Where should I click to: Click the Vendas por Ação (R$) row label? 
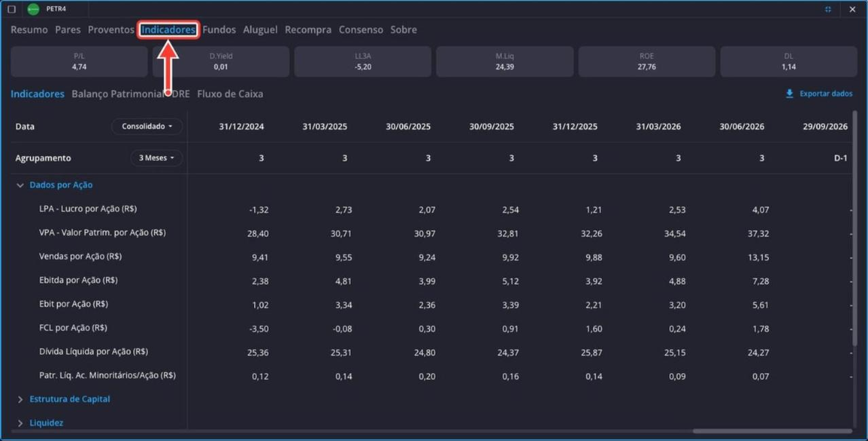pyautogui.click(x=81, y=256)
